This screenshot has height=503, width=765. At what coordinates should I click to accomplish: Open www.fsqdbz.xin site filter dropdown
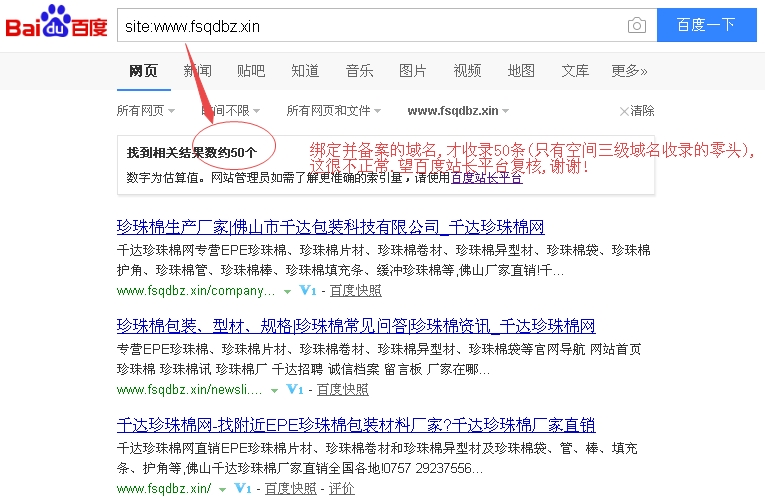coord(458,111)
